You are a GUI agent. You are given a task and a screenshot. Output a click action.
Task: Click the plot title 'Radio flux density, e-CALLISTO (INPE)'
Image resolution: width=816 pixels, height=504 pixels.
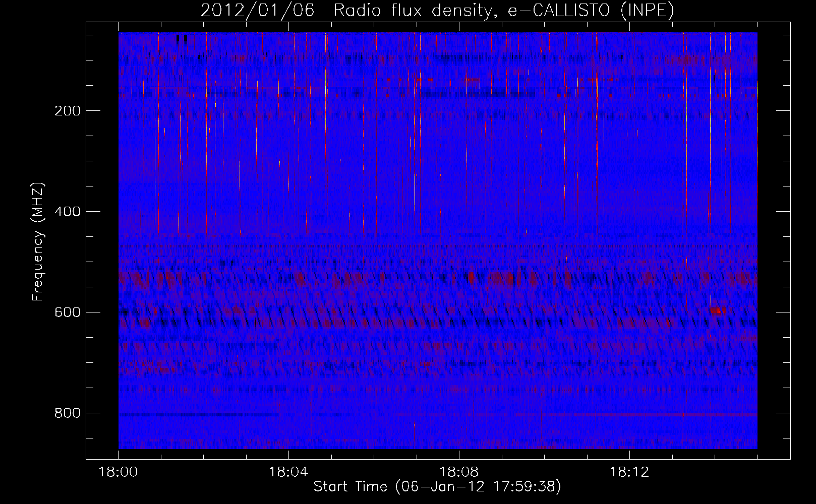coord(503,11)
